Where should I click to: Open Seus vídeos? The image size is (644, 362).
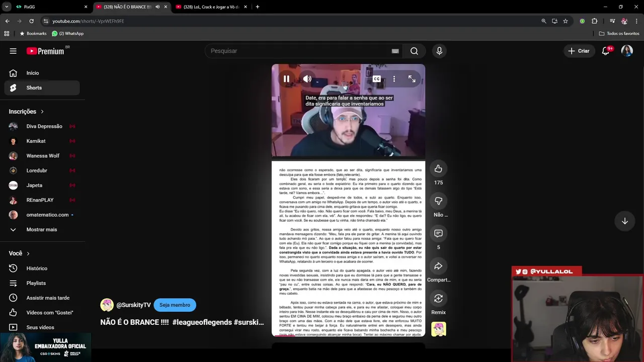42,327
